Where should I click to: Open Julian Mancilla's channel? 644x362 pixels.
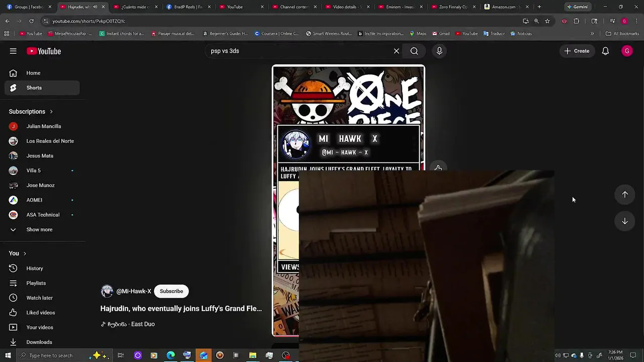click(x=42, y=126)
